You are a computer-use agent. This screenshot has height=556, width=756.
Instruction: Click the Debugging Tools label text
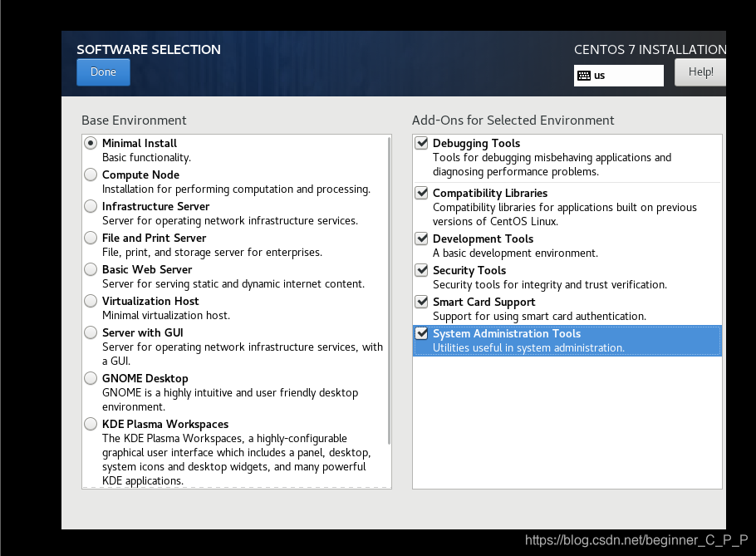(x=476, y=143)
